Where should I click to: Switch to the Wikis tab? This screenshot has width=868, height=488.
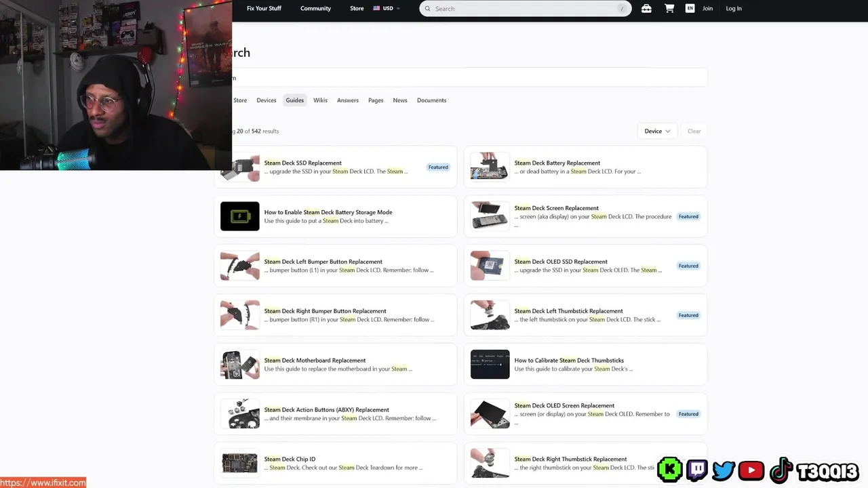[320, 100]
